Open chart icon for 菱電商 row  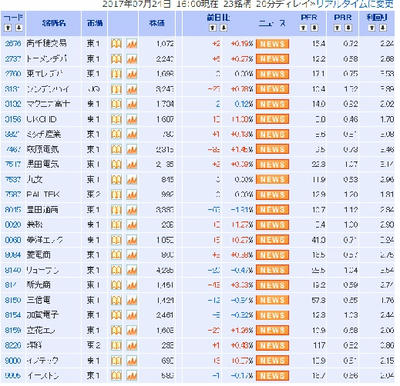(x=132, y=255)
